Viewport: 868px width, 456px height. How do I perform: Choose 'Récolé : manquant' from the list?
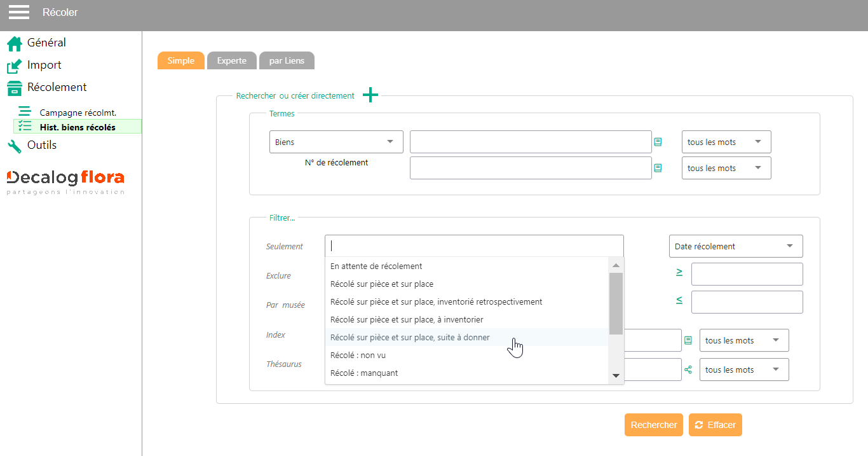click(x=364, y=373)
